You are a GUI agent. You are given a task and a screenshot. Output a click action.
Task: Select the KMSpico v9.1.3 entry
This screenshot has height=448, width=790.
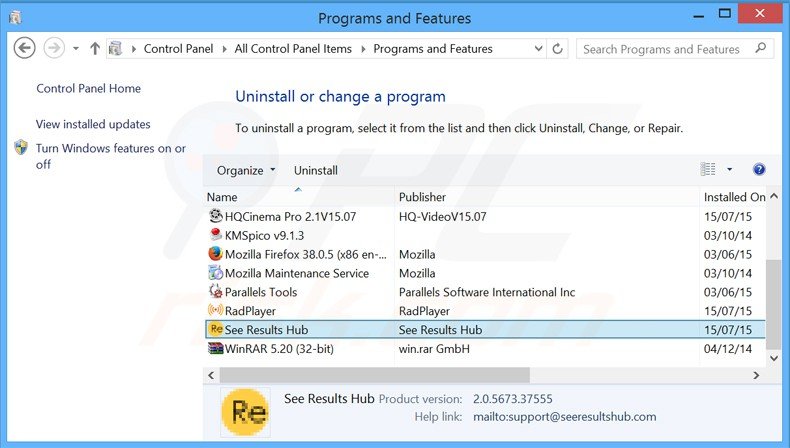265,235
